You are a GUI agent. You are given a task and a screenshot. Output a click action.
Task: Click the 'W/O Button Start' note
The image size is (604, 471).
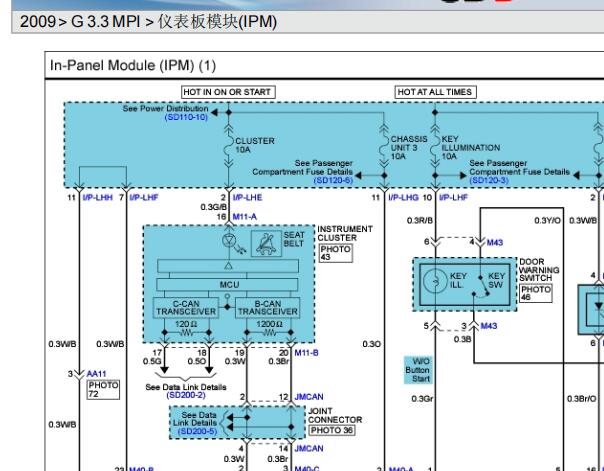click(418, 370)
